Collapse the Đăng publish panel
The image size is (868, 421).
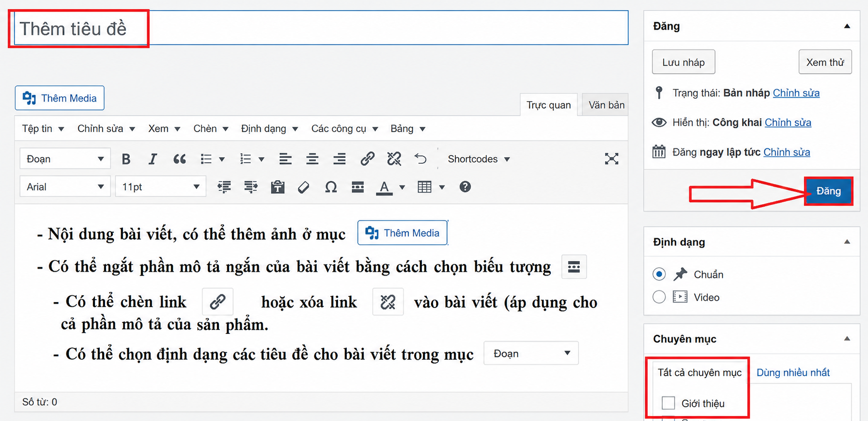tap(847, 26)
